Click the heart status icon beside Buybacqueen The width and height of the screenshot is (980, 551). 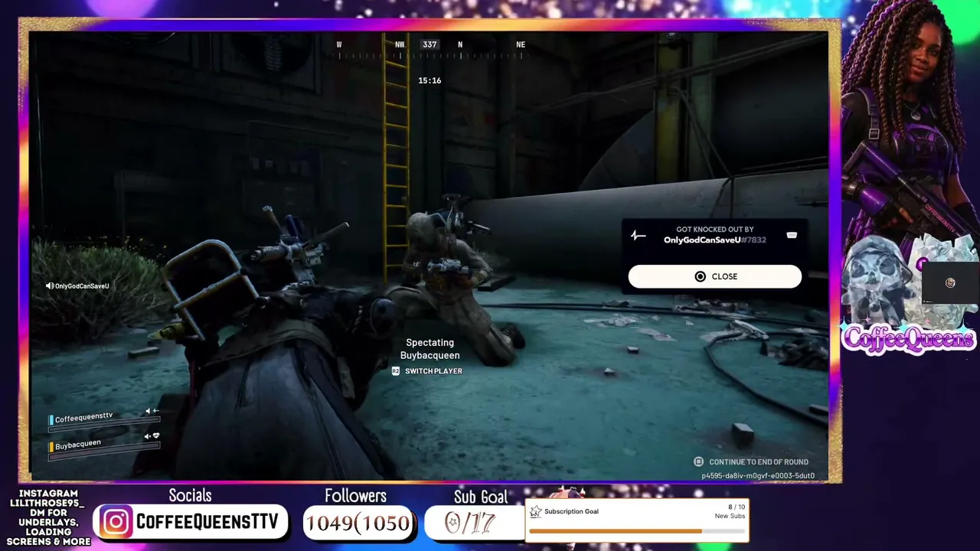[156, 436]
